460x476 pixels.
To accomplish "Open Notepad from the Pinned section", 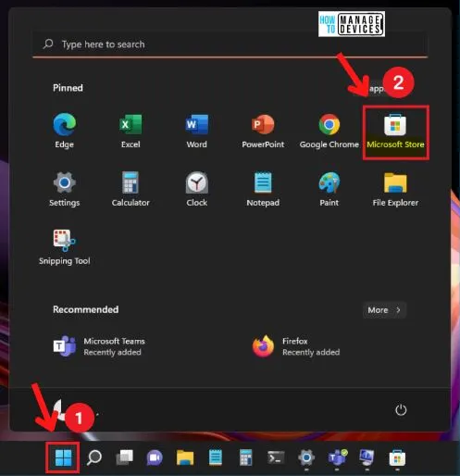I will 263,189.
